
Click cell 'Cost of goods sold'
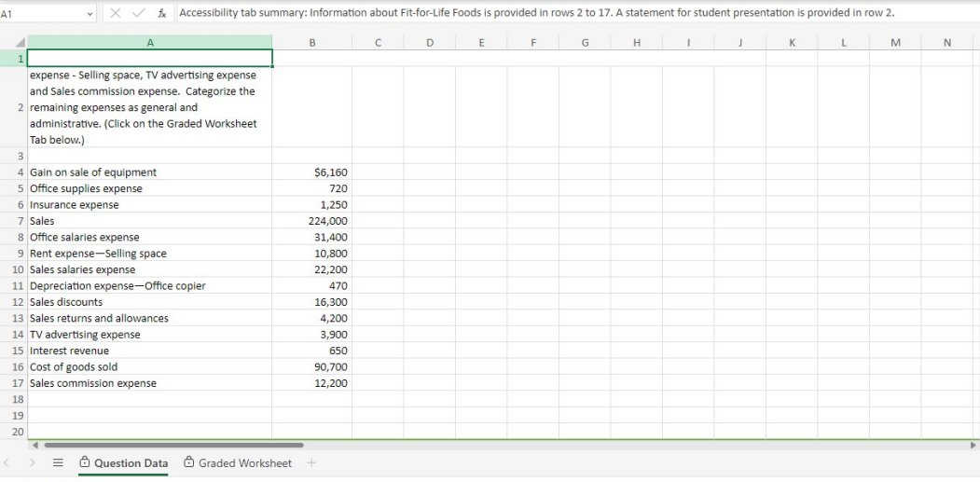click(x=150, y=367)
